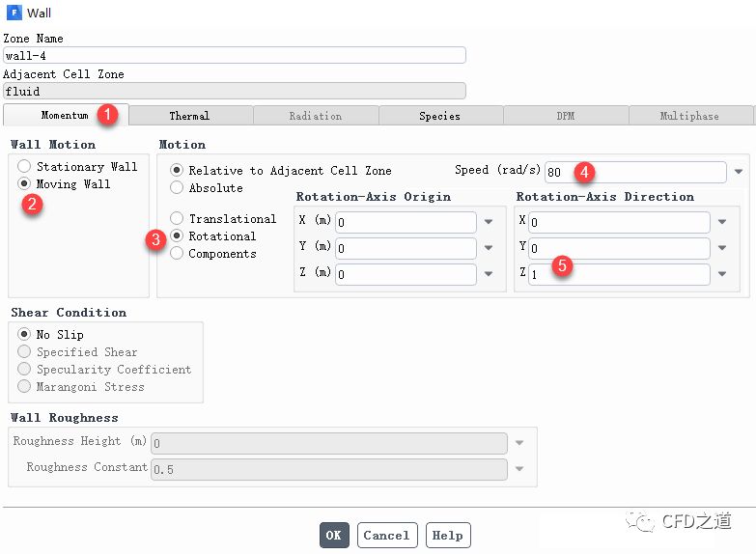756x554 pixels.
Task: Expand Rotation-Axis Direction Z dropdown arrow
Action: (722, 274)
